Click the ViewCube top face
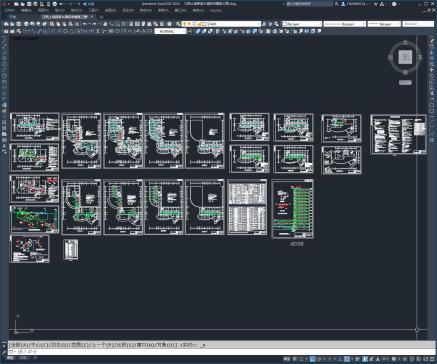 click(405, 57)
